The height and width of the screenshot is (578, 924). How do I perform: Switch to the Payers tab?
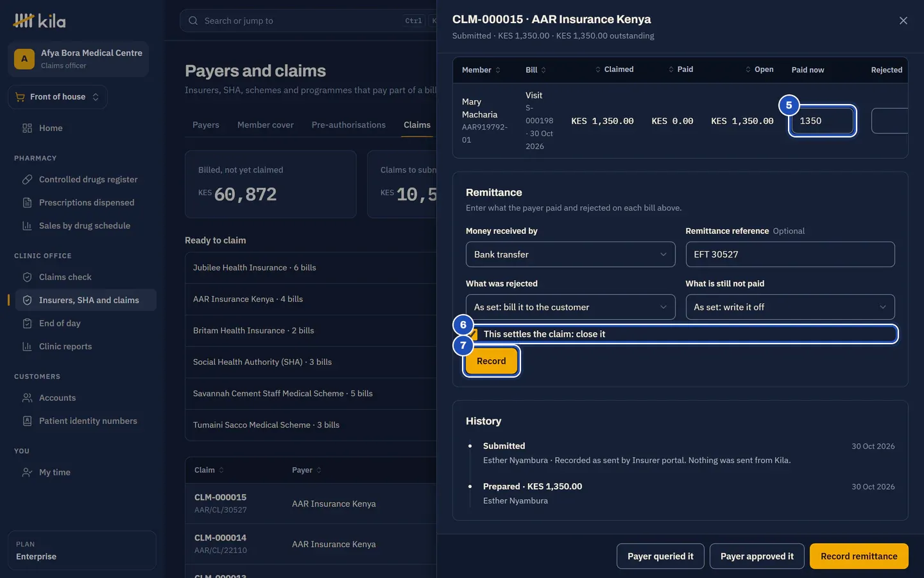(x=206, y=125)
